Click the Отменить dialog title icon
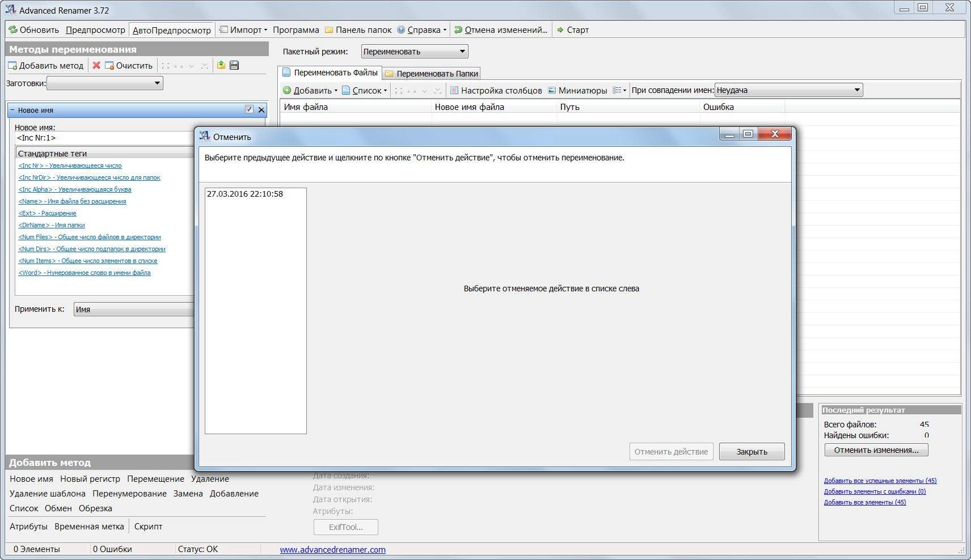Viewport: 971px width, 560px height. (205, 136)
